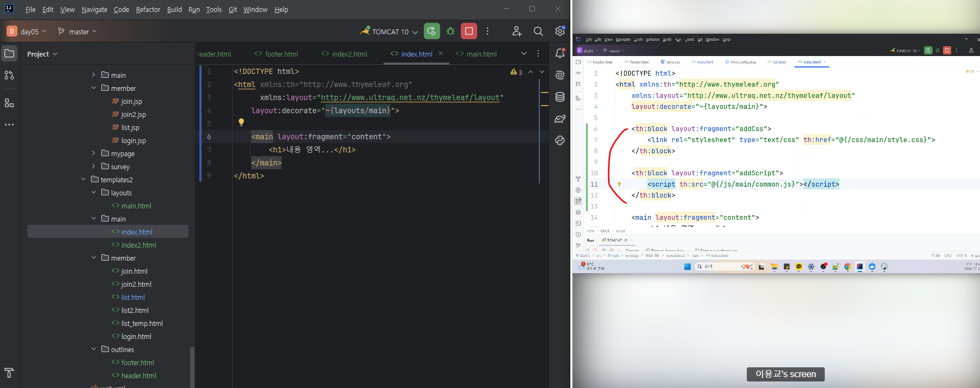Open the Refactor menu in left IDE

click(x=148, y=9)
